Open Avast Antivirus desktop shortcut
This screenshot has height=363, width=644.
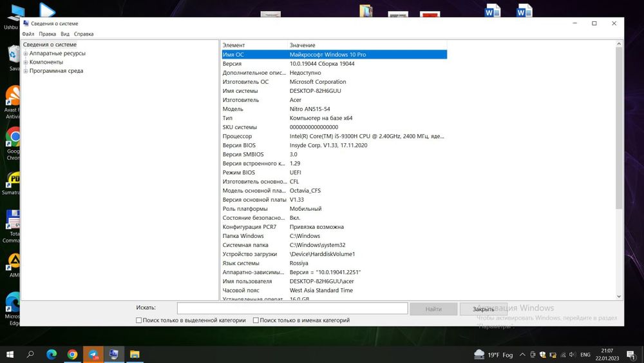point(13,103)
